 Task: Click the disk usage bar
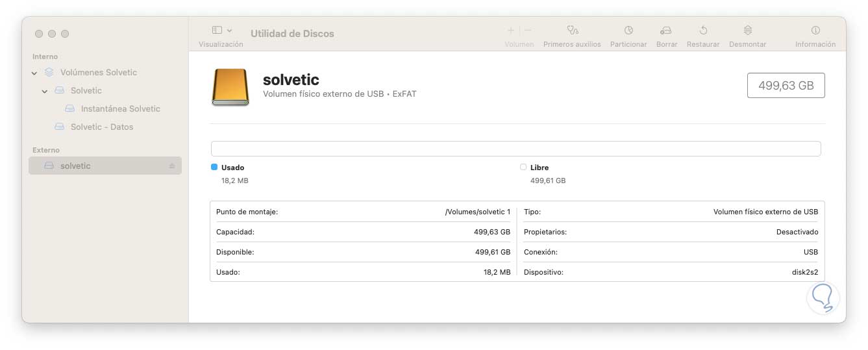pos(515,149)
